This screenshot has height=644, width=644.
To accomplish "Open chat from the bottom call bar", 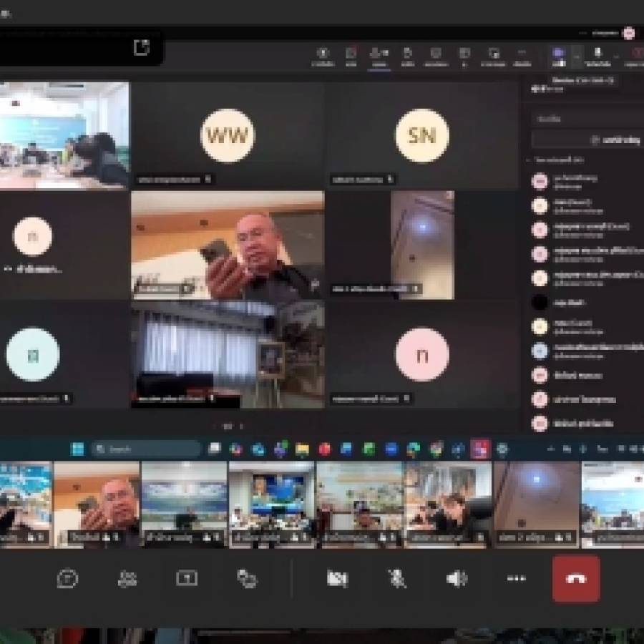I will [x=67, y=578].
